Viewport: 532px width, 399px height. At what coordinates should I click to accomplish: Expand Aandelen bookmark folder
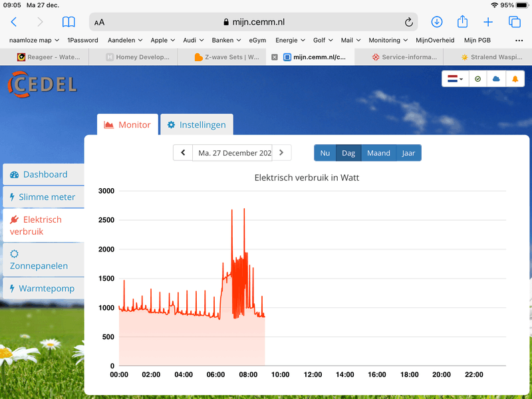coord(125,40)
